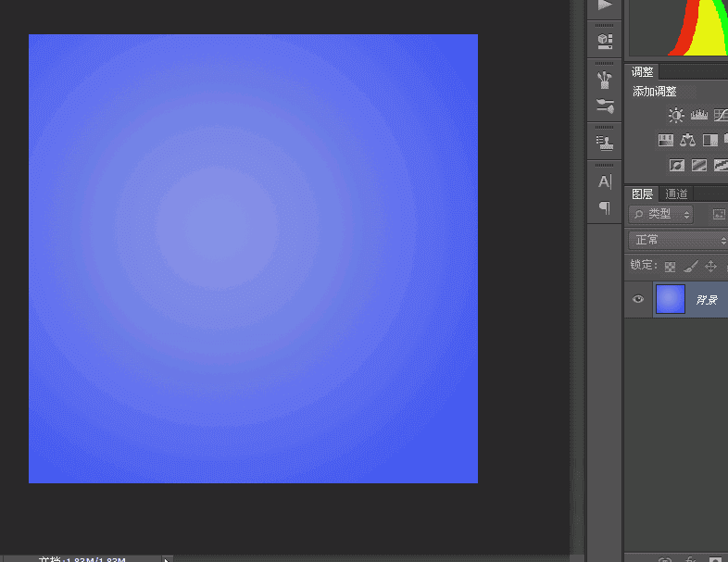Screen dimensions: 728x562
Task: Select the 背景 layer name
Action: click(707, 300)
